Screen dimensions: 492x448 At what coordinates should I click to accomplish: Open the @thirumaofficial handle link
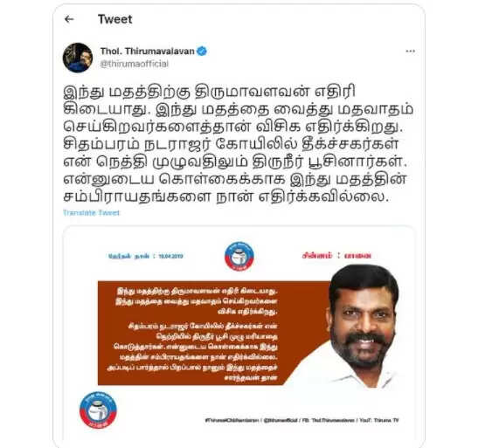(x=135, y=64)
